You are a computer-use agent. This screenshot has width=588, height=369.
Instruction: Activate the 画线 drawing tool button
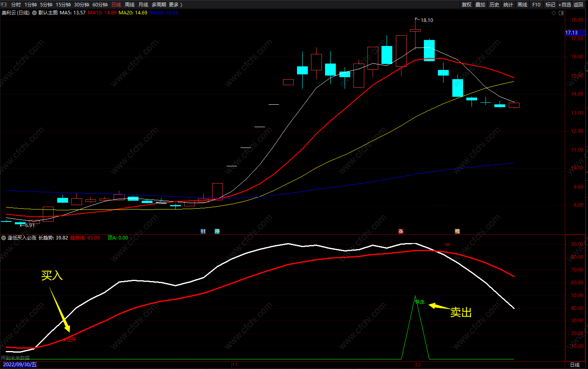tap(522, 5)
